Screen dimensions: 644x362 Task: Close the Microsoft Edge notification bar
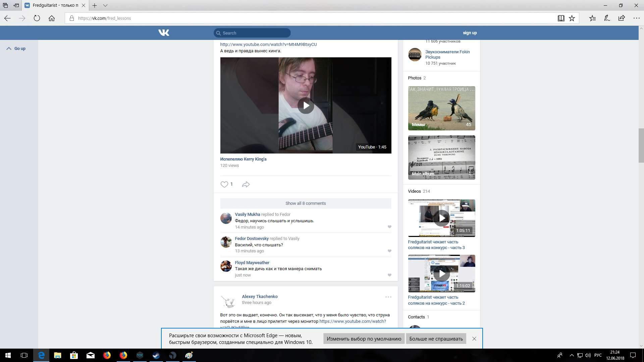tap(474, 339)
